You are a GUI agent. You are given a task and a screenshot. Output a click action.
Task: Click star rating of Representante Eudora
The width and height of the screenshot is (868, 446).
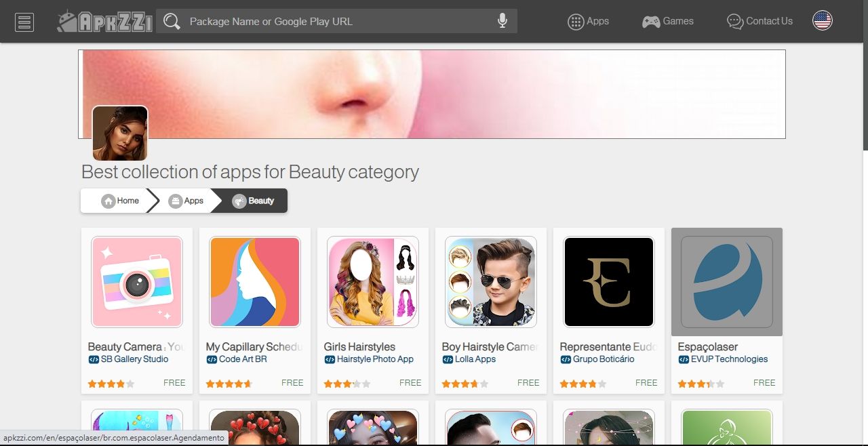(x=583, y=384)
